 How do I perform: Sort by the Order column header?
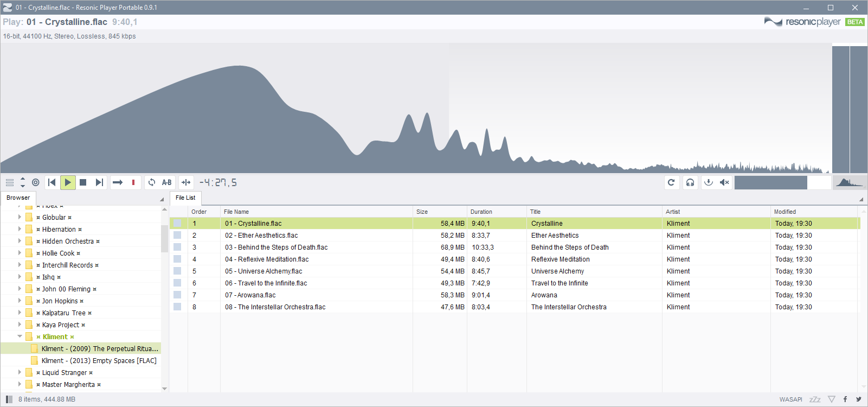[204, 212]
